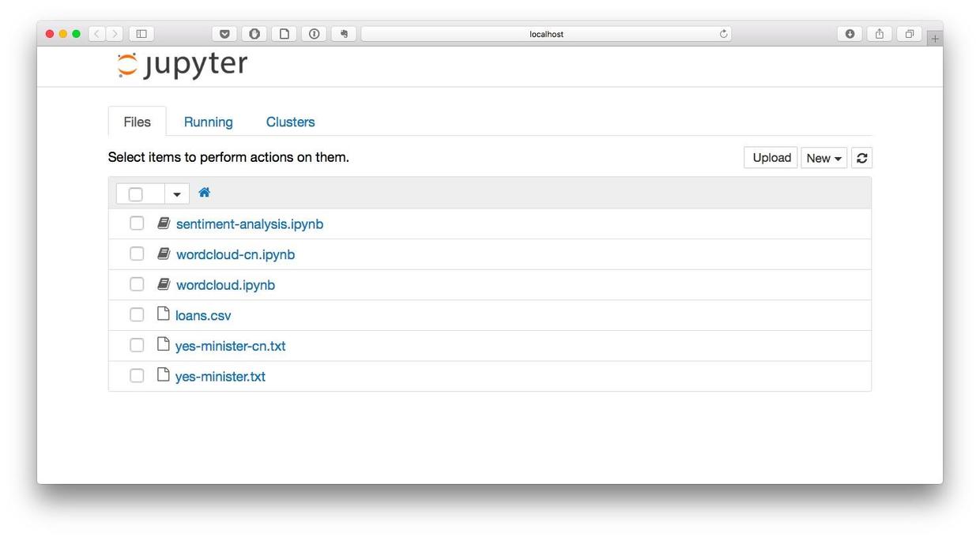Switch to the Running tab
Image resolution: width=980 pixels, height=537 pixels.
(x=208, y=122)
